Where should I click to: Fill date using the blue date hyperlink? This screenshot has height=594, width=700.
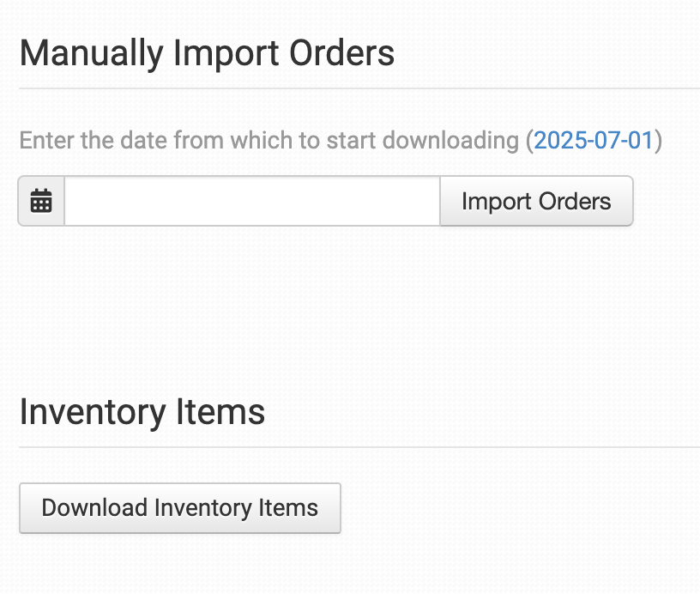point(594,140)
